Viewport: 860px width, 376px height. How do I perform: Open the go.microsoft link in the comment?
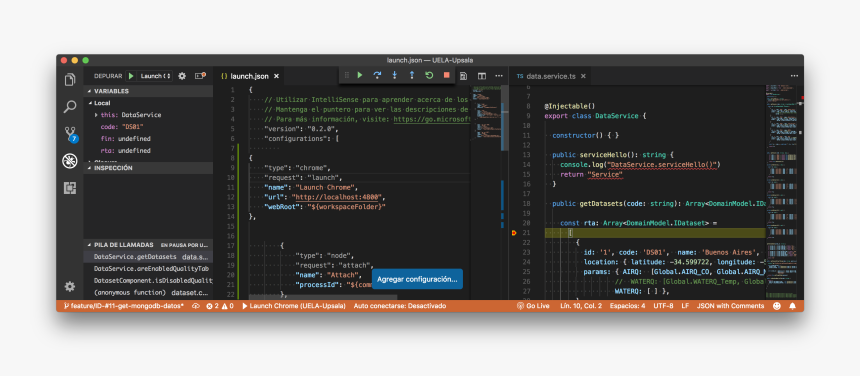[x=432, y=119]
